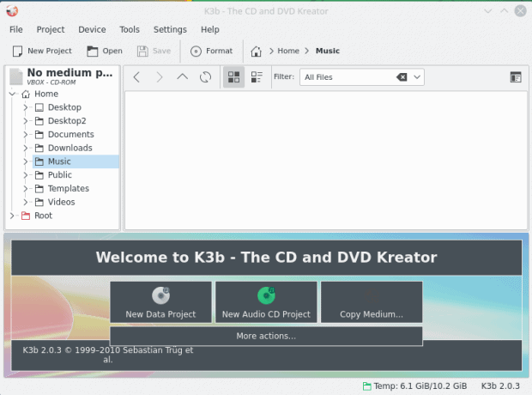Switch to details view mode

(257, 77)
